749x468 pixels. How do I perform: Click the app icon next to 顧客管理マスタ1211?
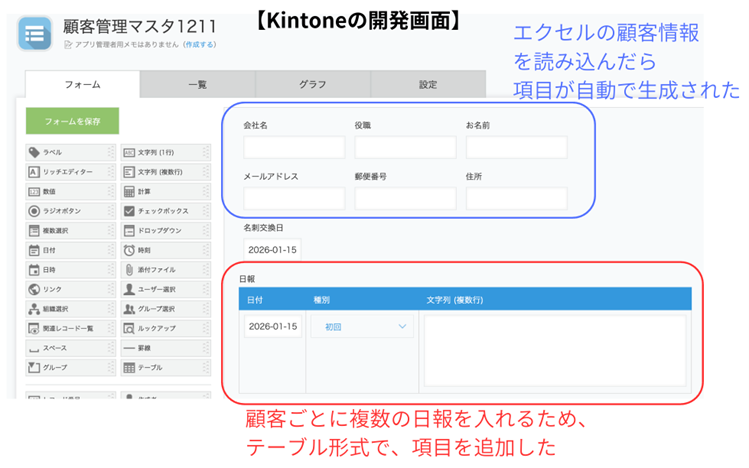[x=37, y=33]
